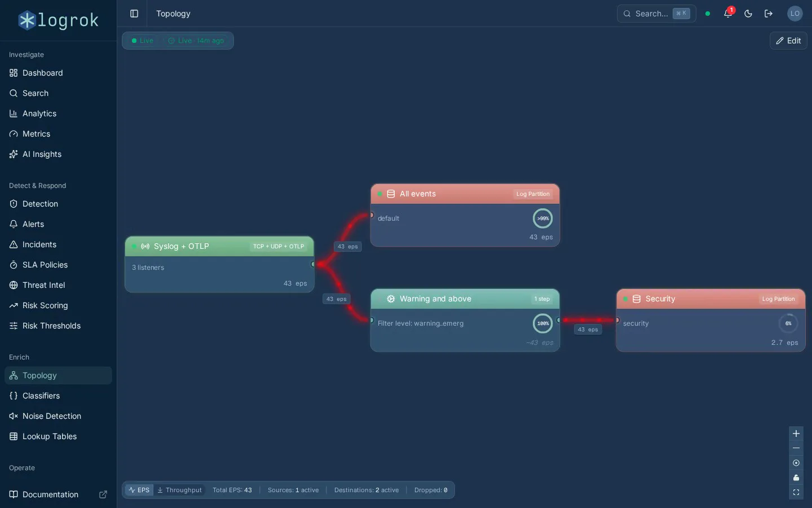Image resolution: width=812 pixels, height=508 pixels.
Task: Switch display mode to EPS
Action: pyautogui.click(x=139, y=490)
